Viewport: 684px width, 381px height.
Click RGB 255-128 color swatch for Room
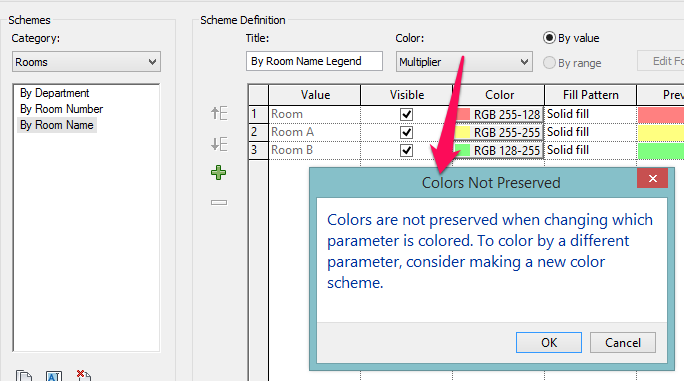coord(499,114)
